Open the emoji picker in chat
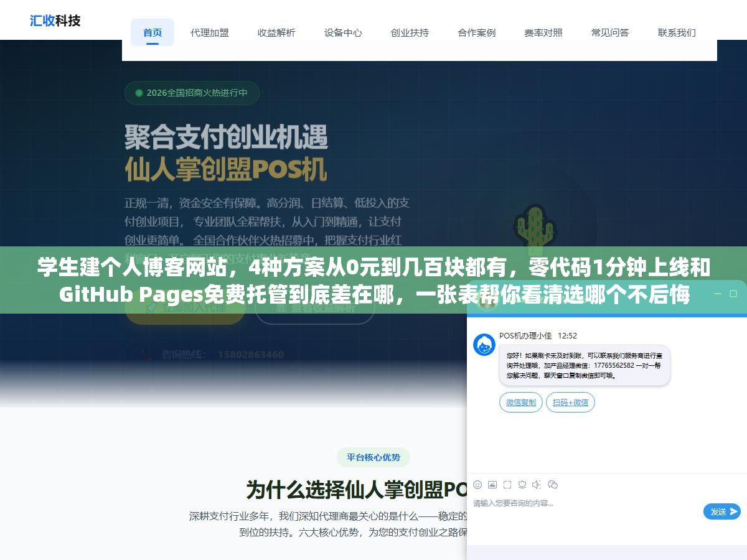Viewport: 747px width, 560px height. point(477,484)
